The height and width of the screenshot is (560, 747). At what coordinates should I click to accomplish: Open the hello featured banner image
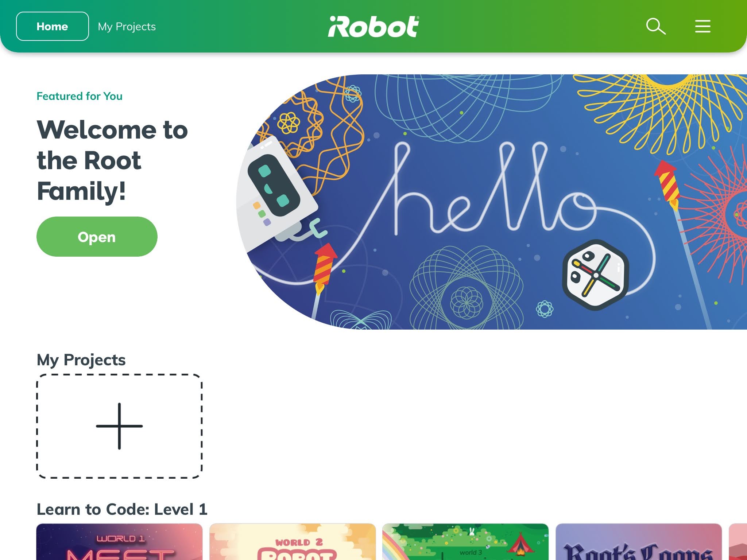(x=491, y=202)
